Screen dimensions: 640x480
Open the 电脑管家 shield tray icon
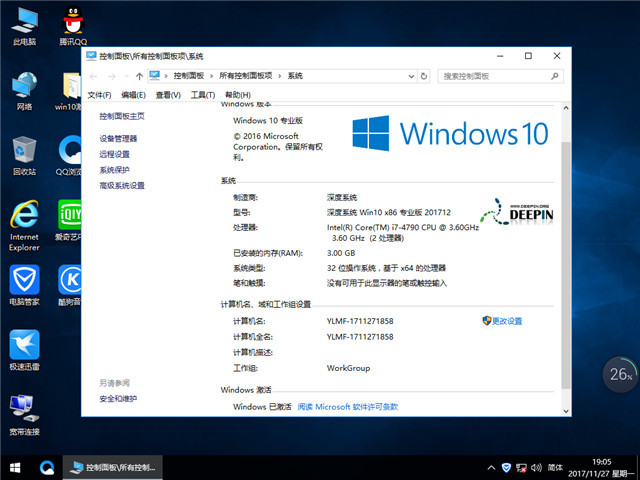tap(506, 468)
